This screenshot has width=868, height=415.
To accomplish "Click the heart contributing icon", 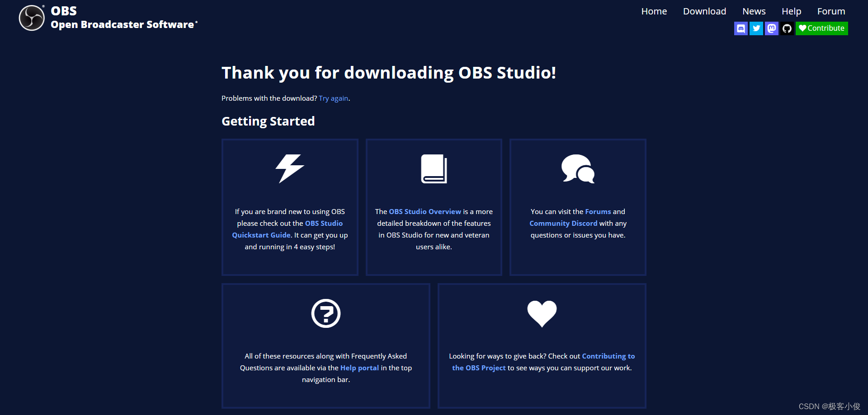I will (542, 313).
